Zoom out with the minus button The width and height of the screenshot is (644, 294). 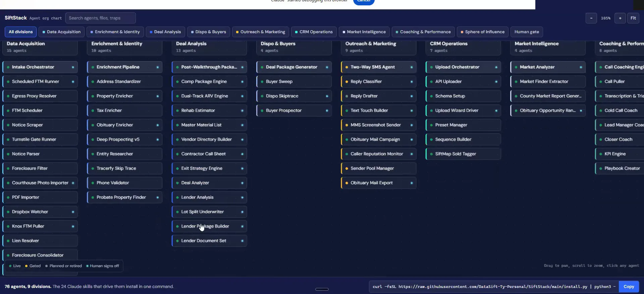591,18
